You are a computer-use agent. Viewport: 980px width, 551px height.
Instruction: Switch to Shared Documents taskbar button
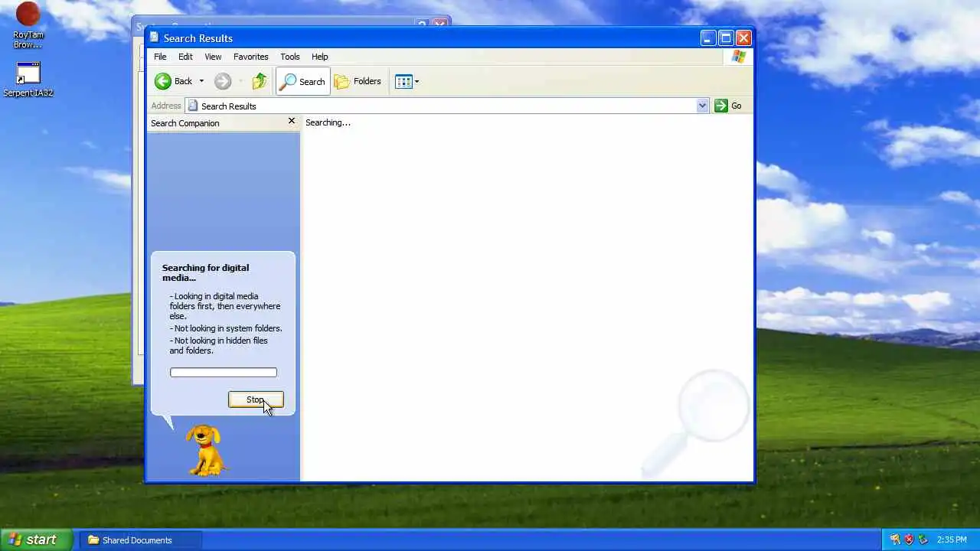pyautogui.click(x=141, y=540)
